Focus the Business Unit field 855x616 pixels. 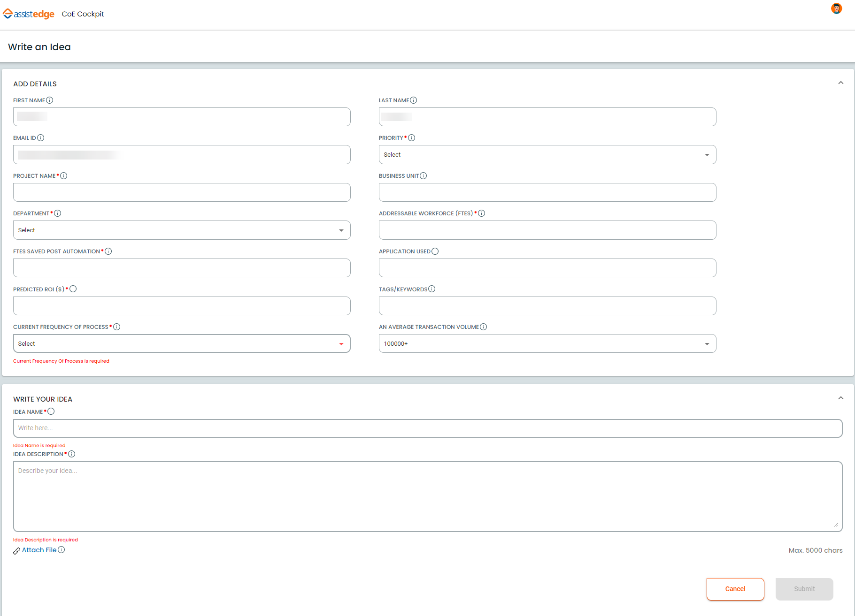pos(547,192)
